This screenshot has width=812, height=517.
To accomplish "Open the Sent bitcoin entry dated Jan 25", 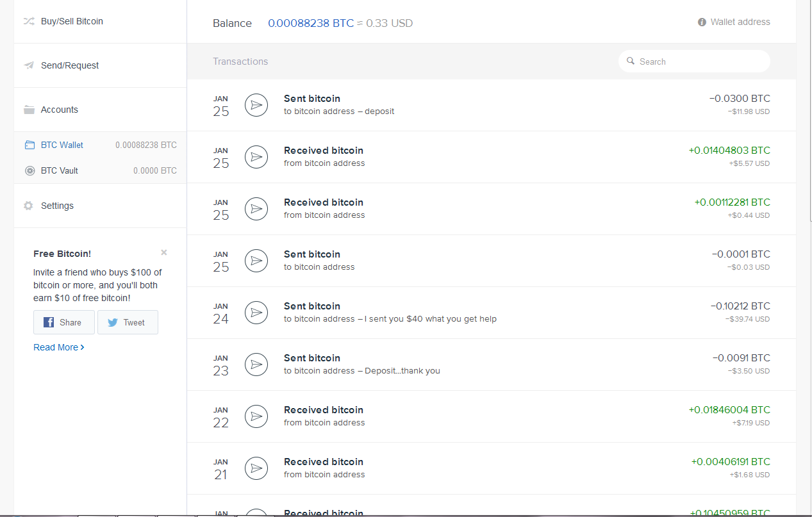I will tap(312, 98).
